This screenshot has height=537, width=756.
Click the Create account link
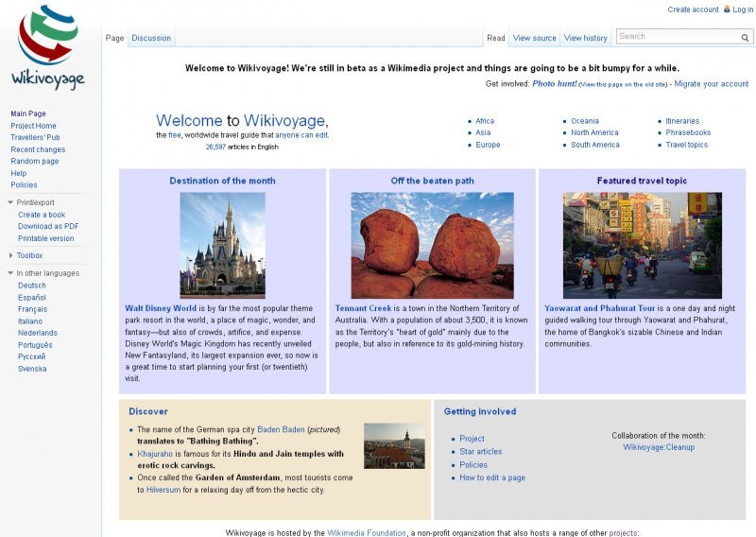click(x=693, y=9)
